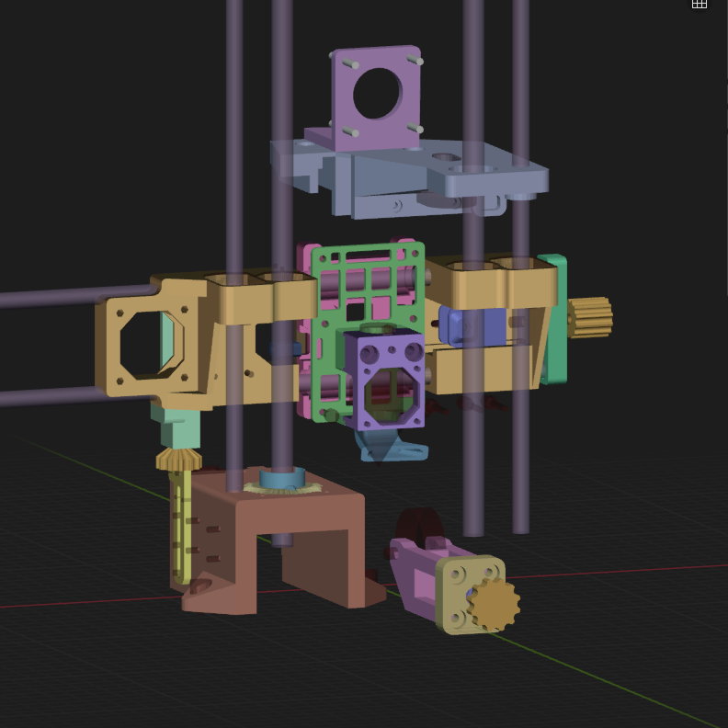Toggle the grid icon at viewport top-right
The height and width of the screenshot is (728, 728).
coord(700,5)
